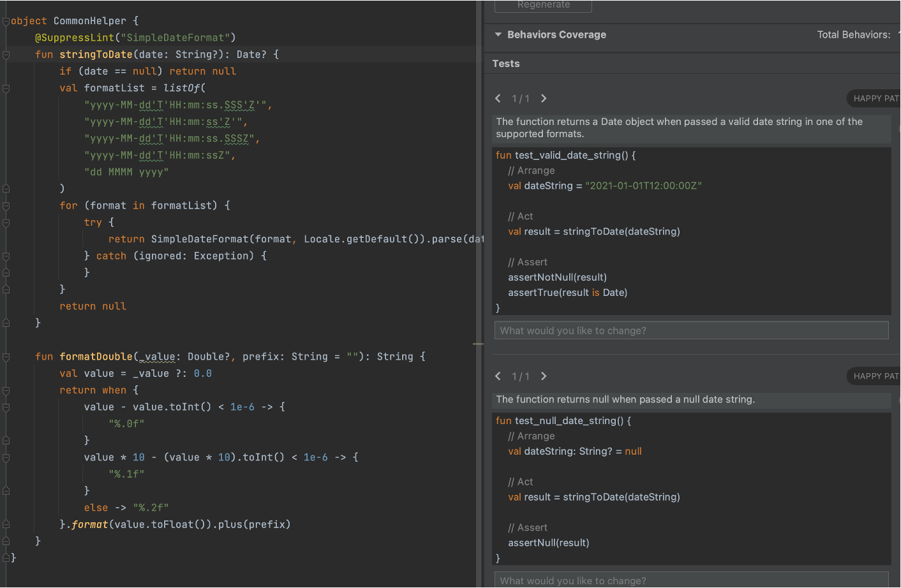
Task: Click previous arrow above test_null_date_string
Action: click(x=498, y=376)
